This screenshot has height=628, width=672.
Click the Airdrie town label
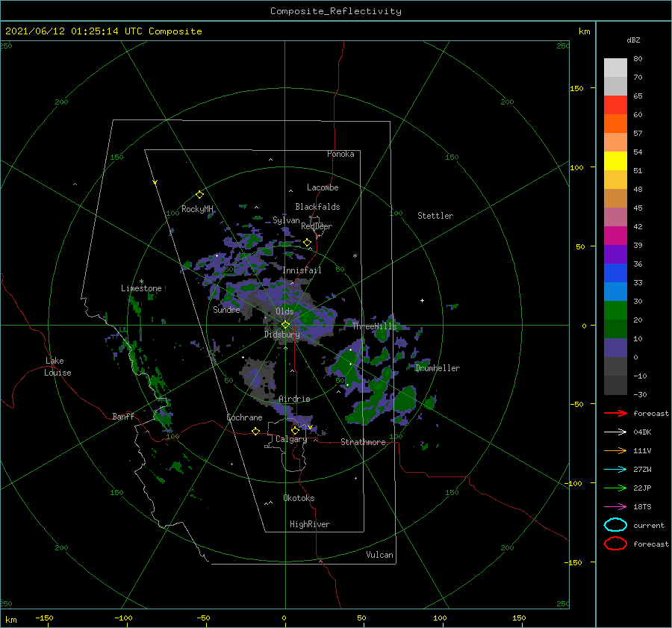coord(294,399)
